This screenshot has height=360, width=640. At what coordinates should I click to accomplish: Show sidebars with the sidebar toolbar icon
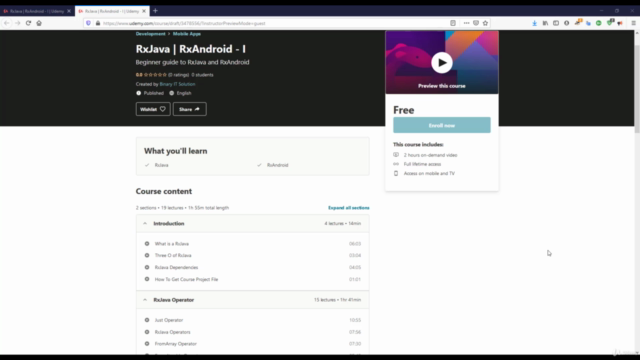point(556,23)
